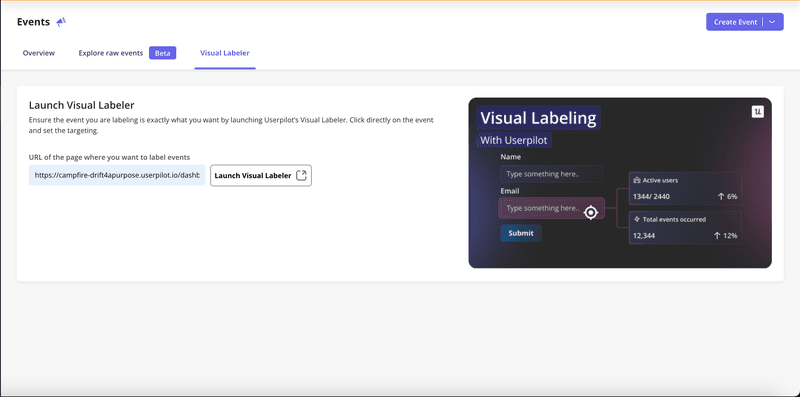Open the Explore raw events tab
Screen dimensions: 800x397
(x=111, y=53)
